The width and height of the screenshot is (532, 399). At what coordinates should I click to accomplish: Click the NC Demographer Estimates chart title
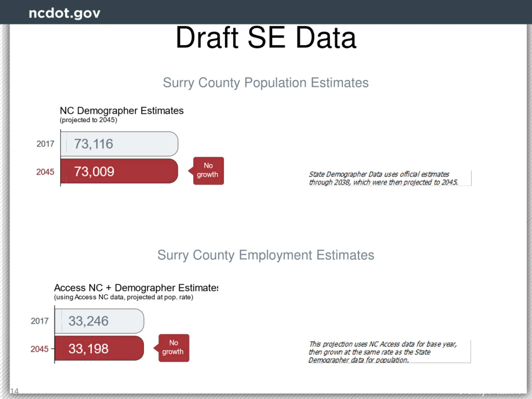pyautogui.click(x=122, y=111)
